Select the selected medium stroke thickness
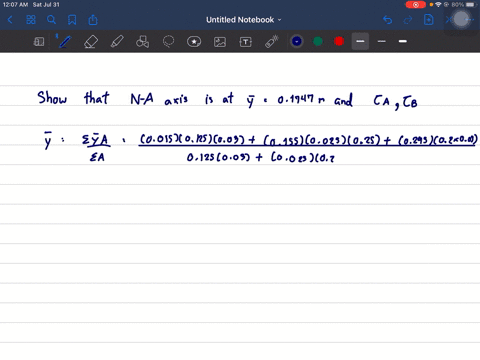The width and height of the screenshot is (480, 360). [360, 41]
